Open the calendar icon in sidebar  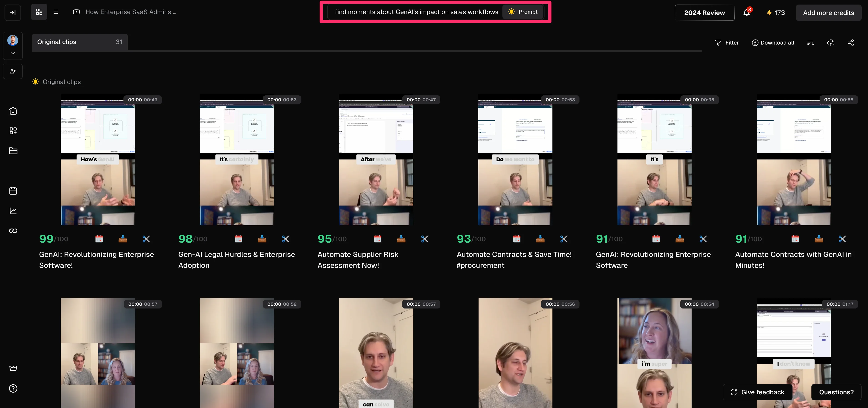(x=13, y=191)
